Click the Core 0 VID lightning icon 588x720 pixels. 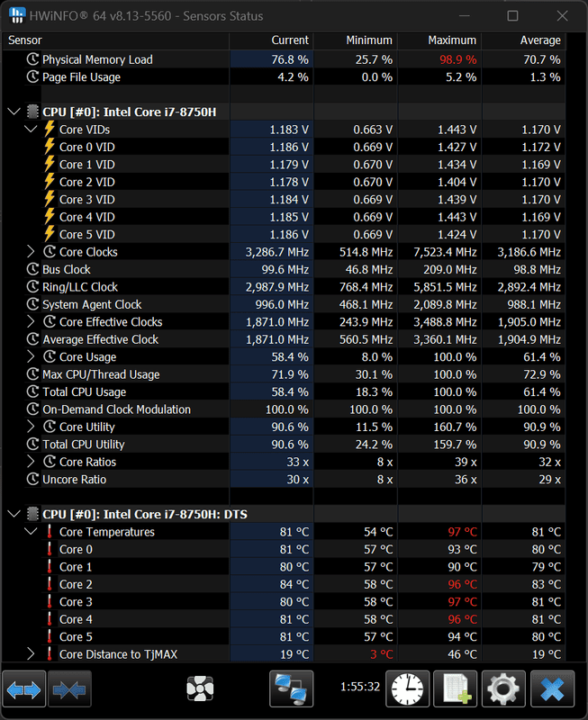[x=50, y=147]
